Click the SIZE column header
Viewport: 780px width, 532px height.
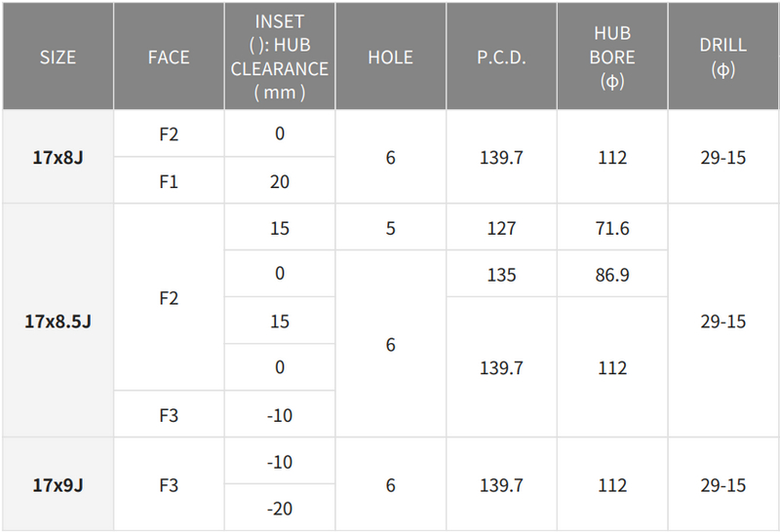[58, 57]
